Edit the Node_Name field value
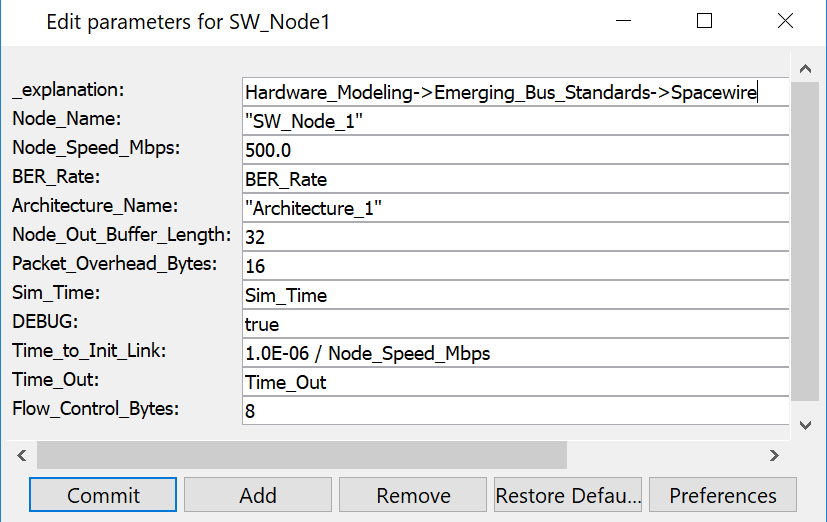The width and height of the screenshot is (827, 522). [x=515, y=121]
